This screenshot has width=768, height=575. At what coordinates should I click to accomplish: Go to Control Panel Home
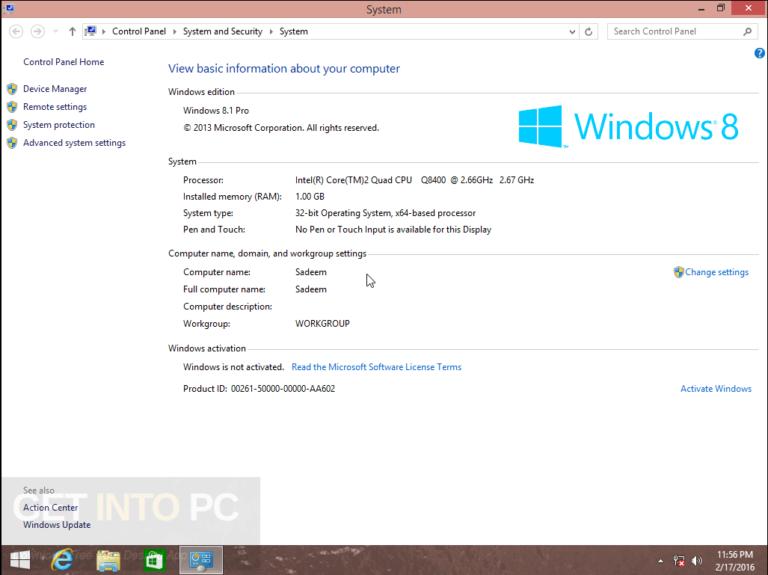pos(64,62)
